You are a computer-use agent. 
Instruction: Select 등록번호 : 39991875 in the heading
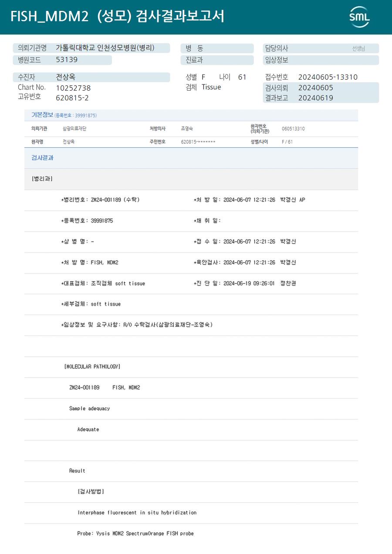tap(76, 116)
